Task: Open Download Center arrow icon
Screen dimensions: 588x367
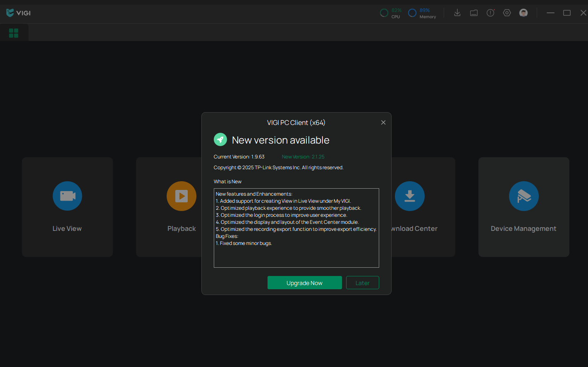Action: click(x=410, y=196)
